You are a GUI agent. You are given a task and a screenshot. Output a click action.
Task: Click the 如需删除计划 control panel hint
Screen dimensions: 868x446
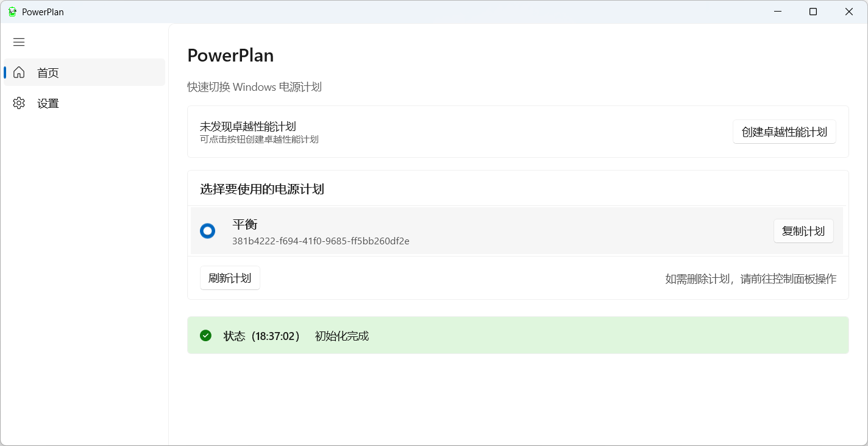click(x=750, y=279)
